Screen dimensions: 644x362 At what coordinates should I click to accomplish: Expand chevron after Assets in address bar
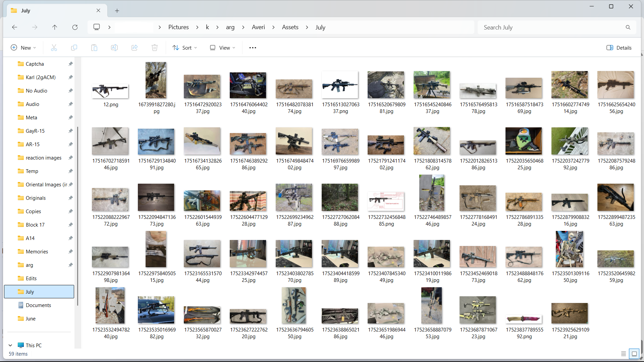[x=307, y=27]
